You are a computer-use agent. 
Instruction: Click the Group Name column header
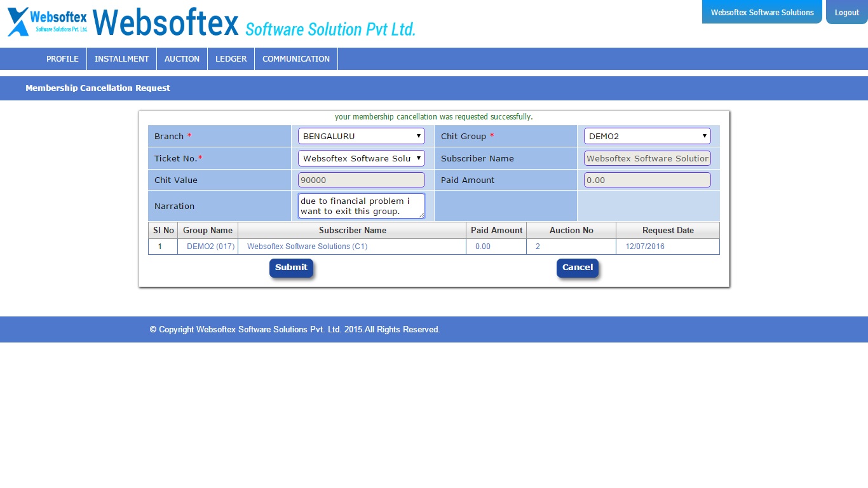[x=208, y=230]
